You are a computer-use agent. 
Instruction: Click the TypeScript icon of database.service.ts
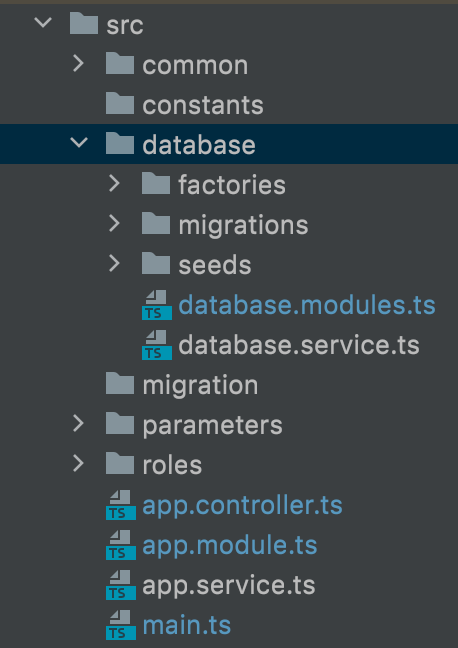pos(157,345)
